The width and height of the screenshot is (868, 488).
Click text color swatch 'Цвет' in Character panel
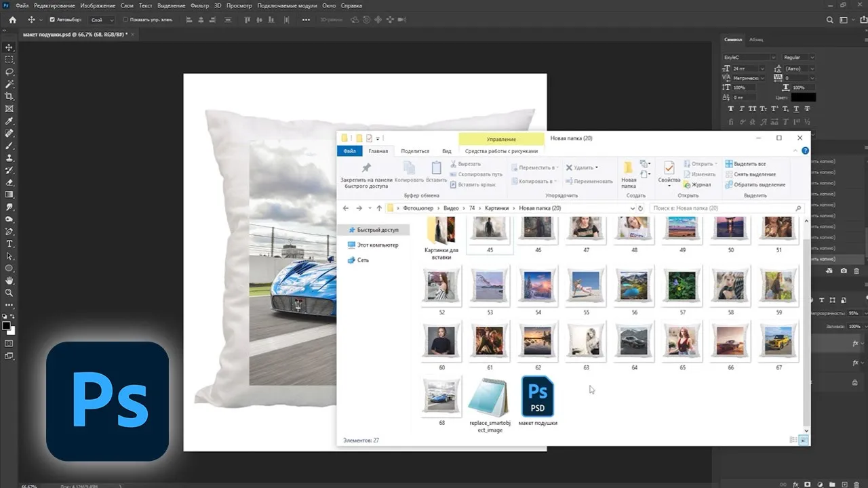click(x=804, y=97)
